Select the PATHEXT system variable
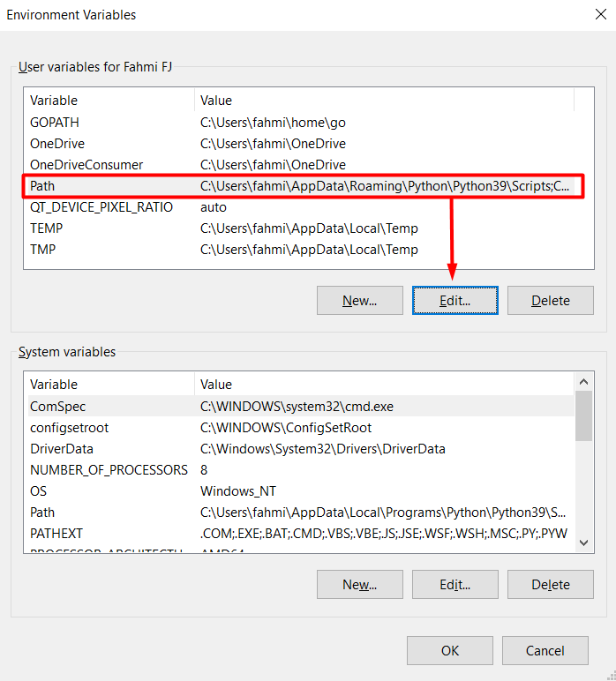The image size is (616, 681). point(55,534)
